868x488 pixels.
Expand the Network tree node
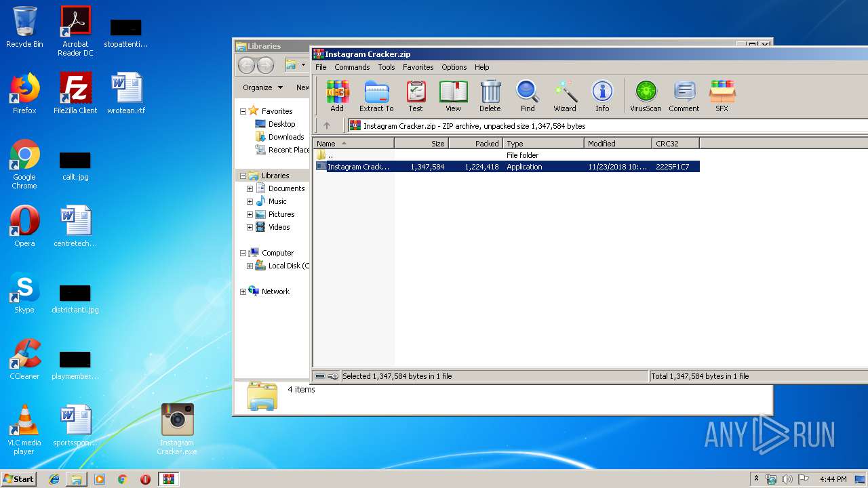(243, 291)
